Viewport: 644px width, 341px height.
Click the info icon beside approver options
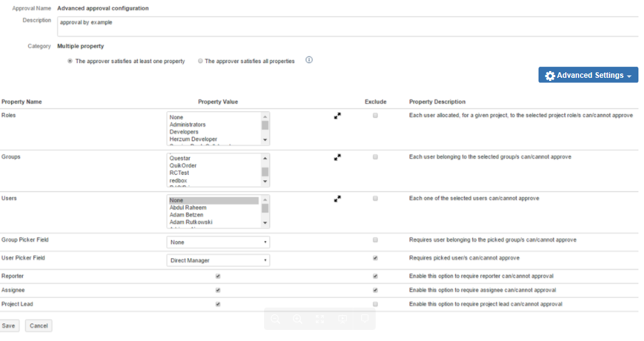(x=309, y=61)
